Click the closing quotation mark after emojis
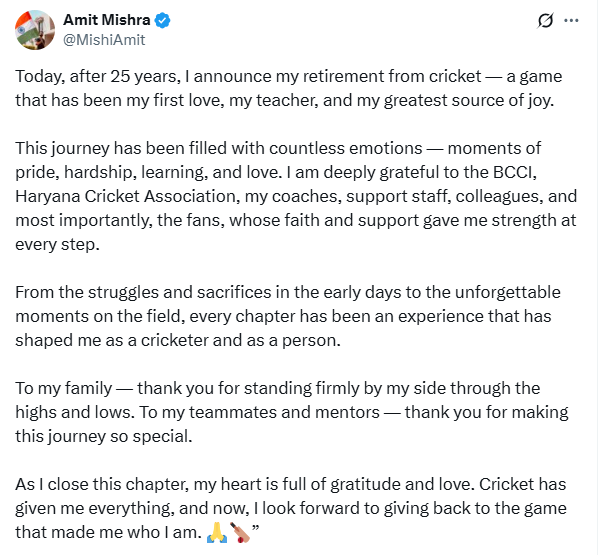Viewport: 598px width, 555px height. tap(256, 528)
